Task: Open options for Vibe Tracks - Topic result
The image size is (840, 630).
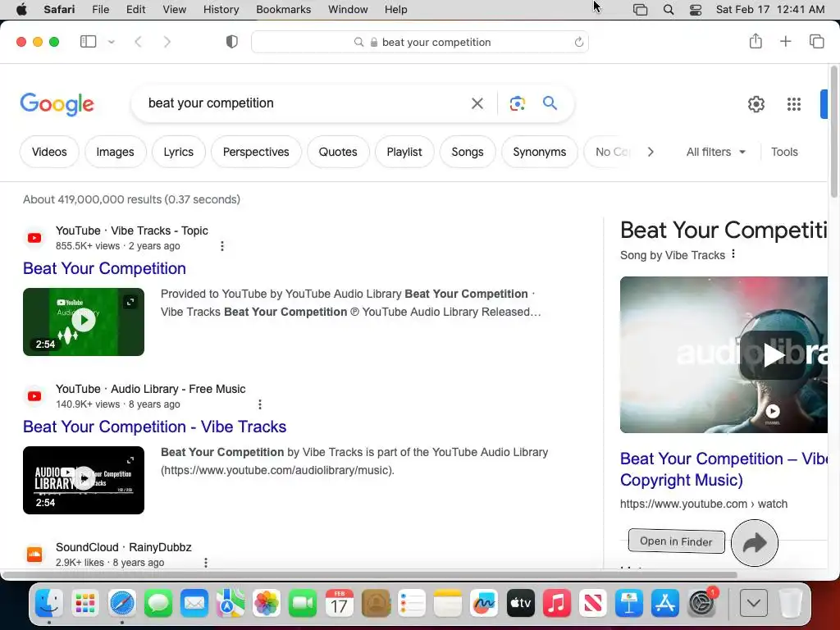Action: tap(221, 246)
